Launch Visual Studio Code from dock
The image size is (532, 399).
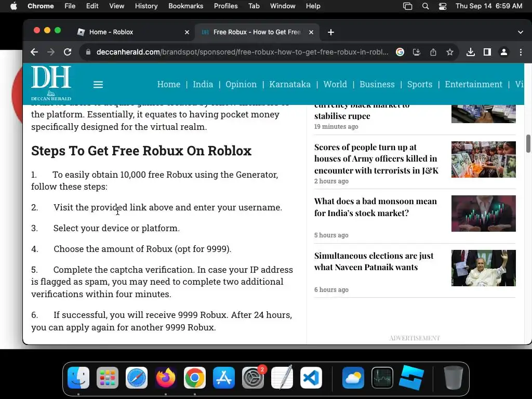coord(311,378)
